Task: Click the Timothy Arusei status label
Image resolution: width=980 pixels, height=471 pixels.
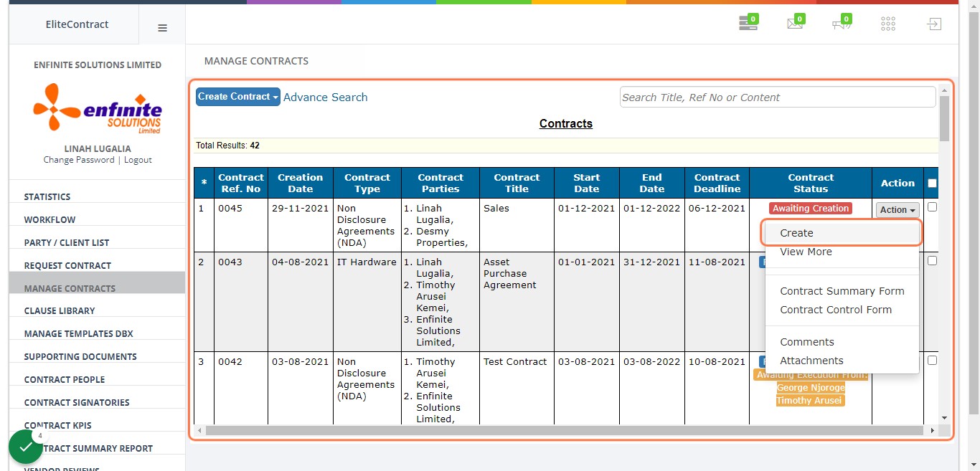Action: point(811,401)
